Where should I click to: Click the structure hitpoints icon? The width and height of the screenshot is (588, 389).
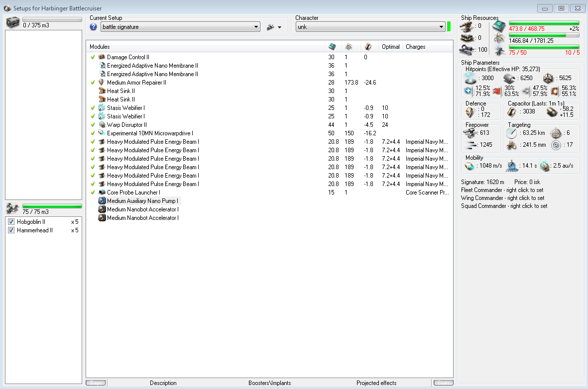tap(548, 78)
